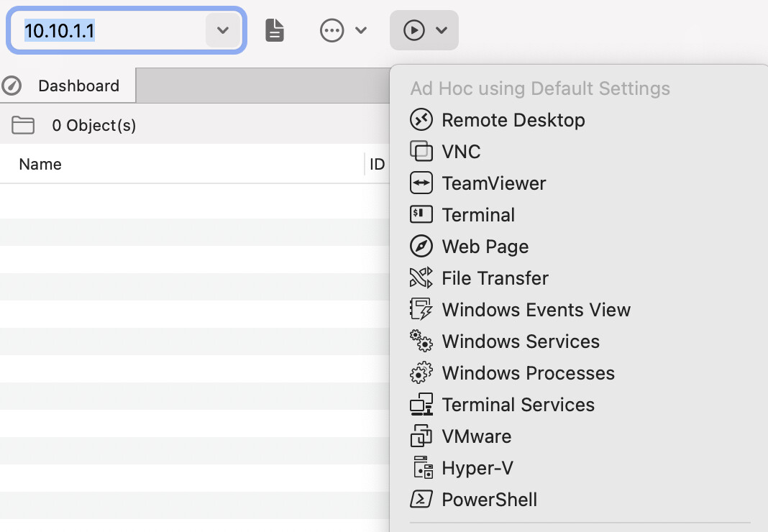Choose Windows Processes menu entry
768x532 pixels.
(x=528, y=373)
